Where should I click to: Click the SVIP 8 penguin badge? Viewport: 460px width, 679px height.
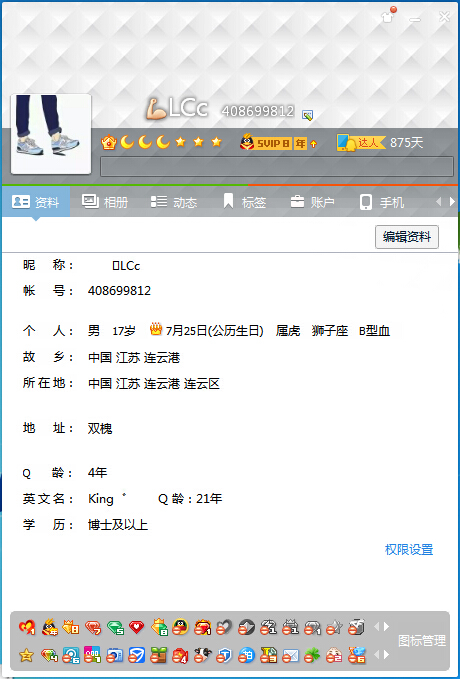pos(273,142)
